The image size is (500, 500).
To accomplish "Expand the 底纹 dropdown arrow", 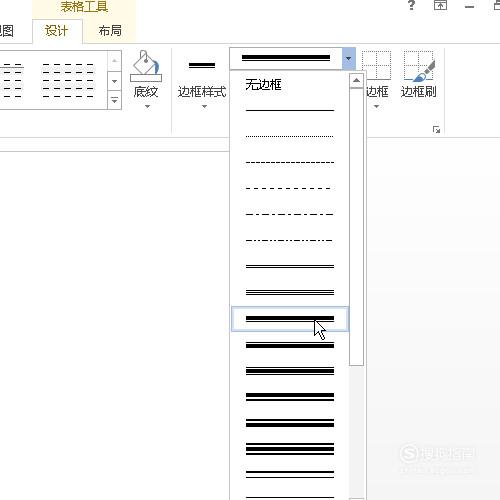I will [x=147, y=107].
